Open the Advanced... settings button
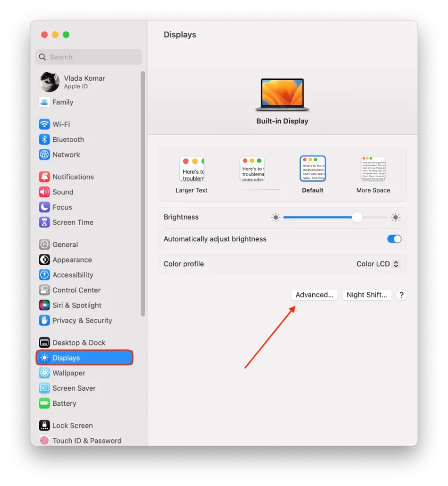 314,295
